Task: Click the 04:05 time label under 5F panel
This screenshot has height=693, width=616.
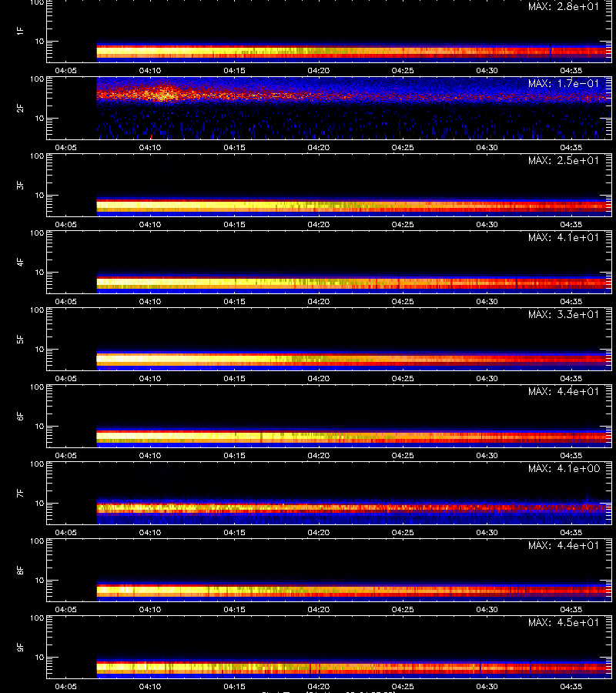Action: click(x=66, y=378)
